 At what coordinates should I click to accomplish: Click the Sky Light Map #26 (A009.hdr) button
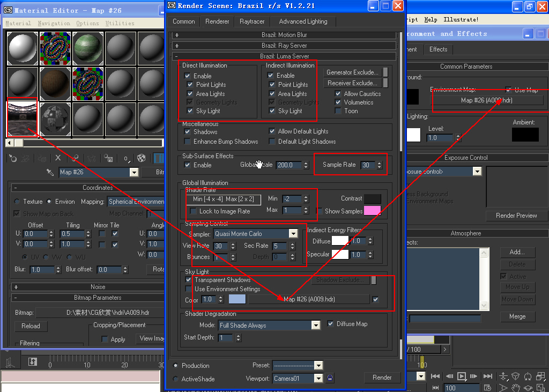309,299
